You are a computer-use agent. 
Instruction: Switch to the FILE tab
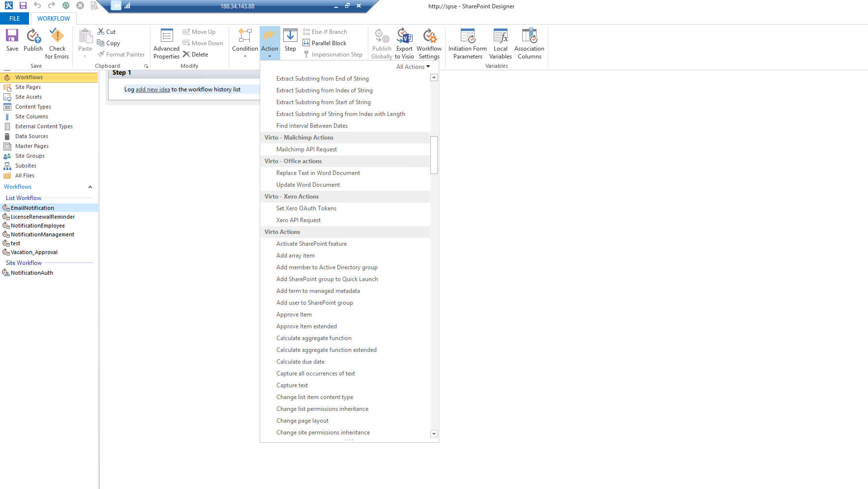15,19
